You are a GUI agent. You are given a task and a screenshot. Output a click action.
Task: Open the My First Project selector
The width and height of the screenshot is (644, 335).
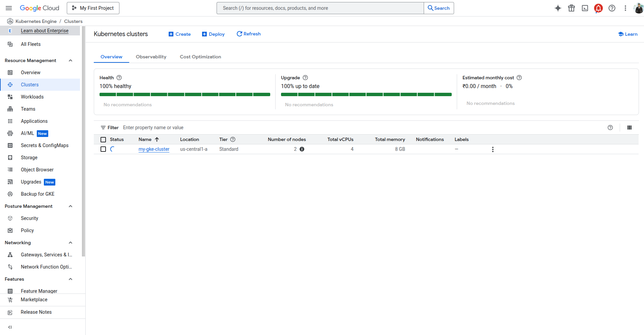click(93, 8)
